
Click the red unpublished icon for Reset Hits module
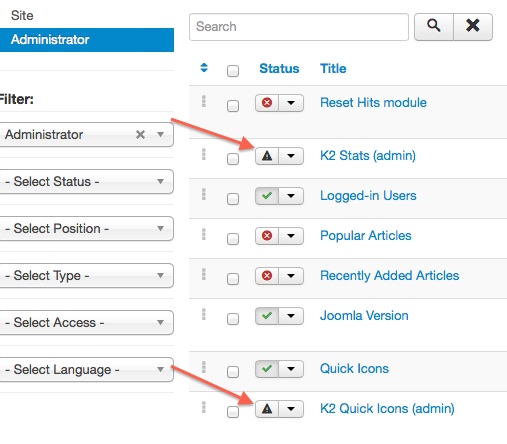(x=267, y=103)
